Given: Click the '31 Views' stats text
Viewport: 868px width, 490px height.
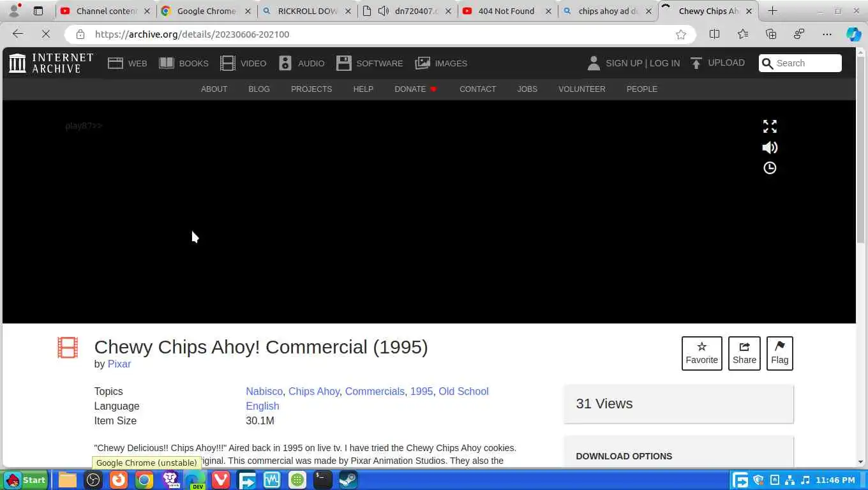Looking at the screenshot, I should [604, 403].
